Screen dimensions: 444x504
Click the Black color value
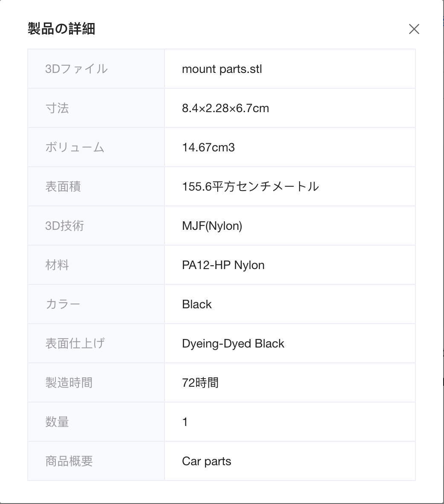[197, 304]
